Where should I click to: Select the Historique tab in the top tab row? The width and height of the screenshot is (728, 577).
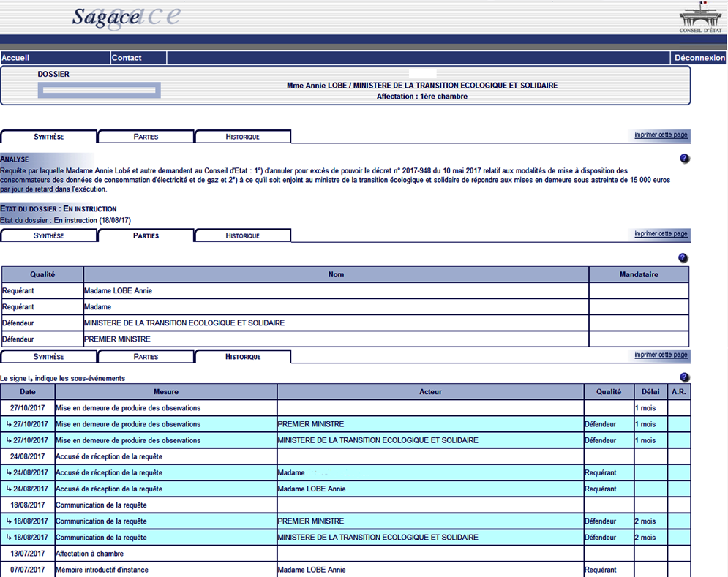coord(243,137)
